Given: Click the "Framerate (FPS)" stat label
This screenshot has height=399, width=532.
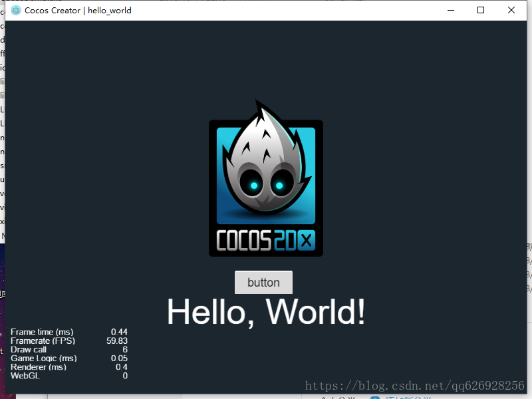Looking at the screenshot, I should pos(43,340).
